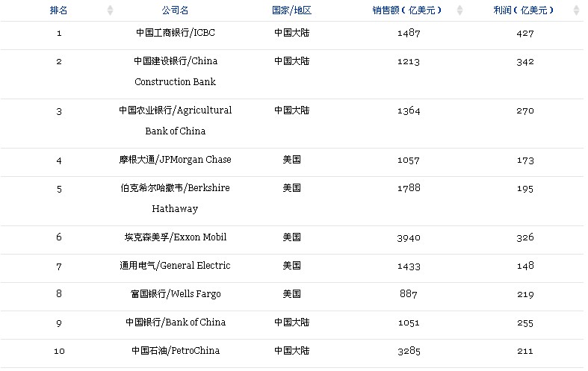Click the 排名 header text
Image resolution: width=588 pixels, height=371 pixels.
tap(59, 10)
